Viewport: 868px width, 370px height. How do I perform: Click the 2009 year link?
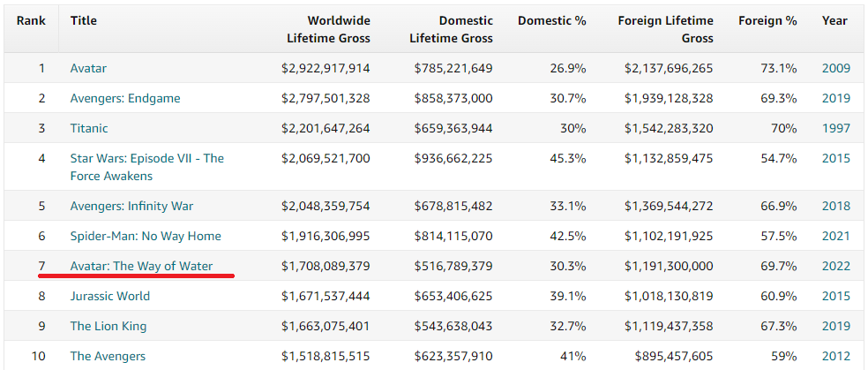pos(835,68)
